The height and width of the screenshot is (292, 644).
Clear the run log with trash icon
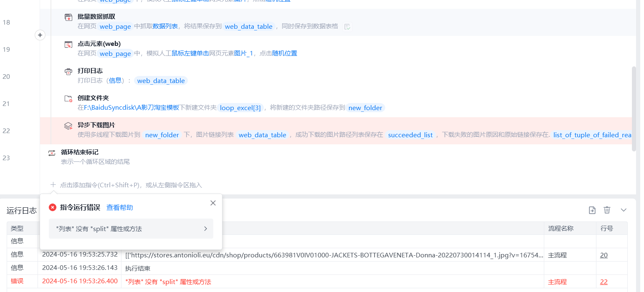607,210
